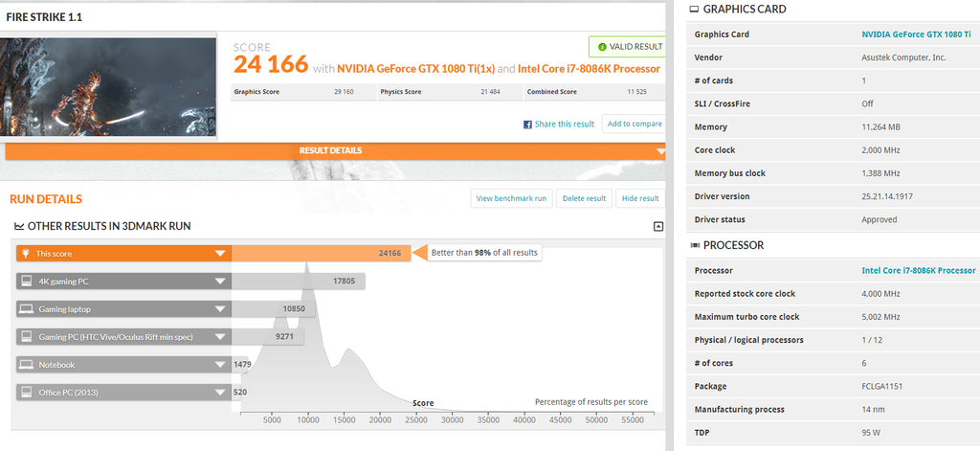Collapse the Other Results in 3DMark Run panel

pyautogui.click(x=658, y=226)
